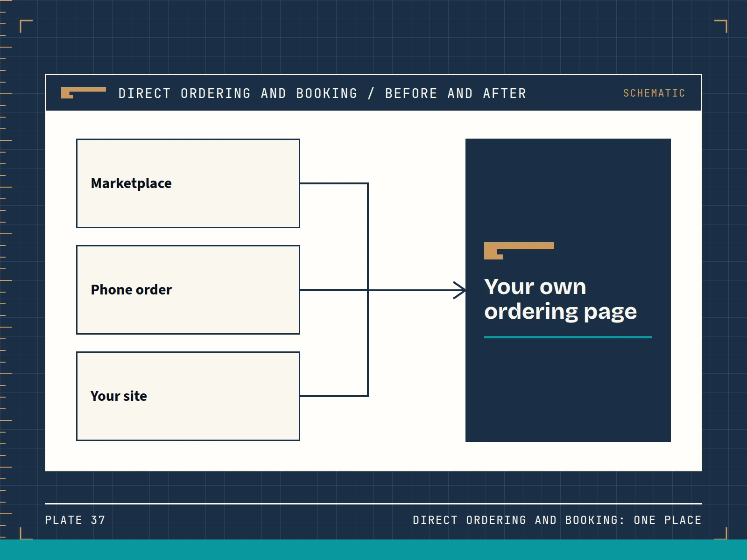Select the Marketplace box

pyautogui.click(x=188, y=183)
